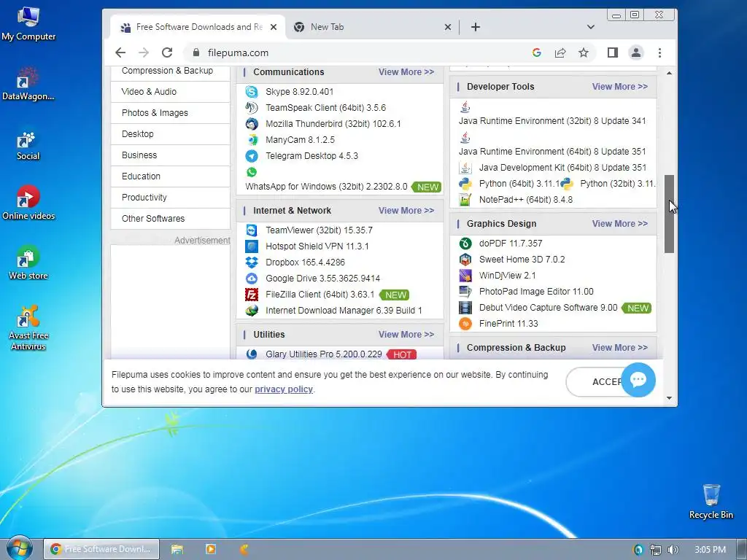This screenshot has height=560, width=747.
Task: Click the page vertical scrollbar thumb
Action: coord(670,214)
